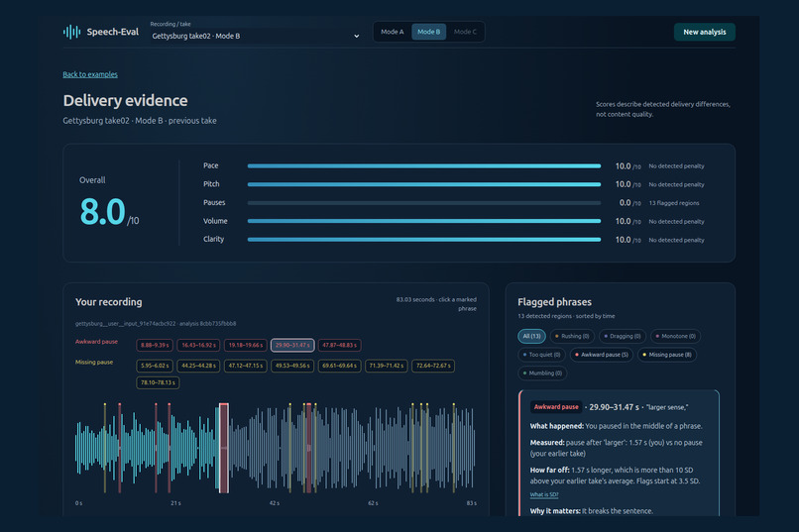The height and width of the screenshot is (532, 799).
Task: Click the recording dropdown chevron arrow
Action: coord(356,36)
